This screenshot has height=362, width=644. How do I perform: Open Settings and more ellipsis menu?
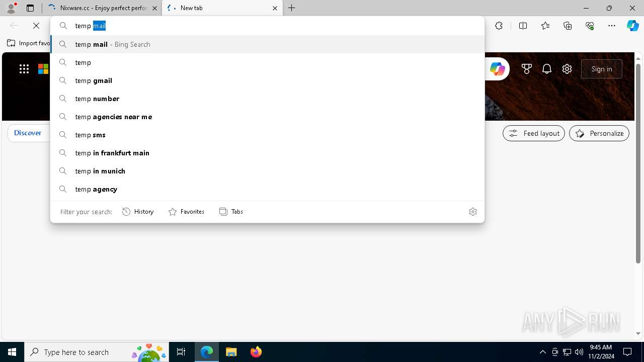point(612,26)
